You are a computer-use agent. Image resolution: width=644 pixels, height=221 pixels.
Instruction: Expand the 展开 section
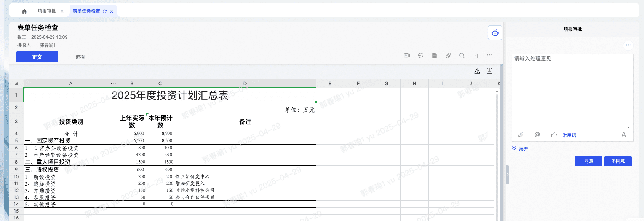tap(520, 149)
